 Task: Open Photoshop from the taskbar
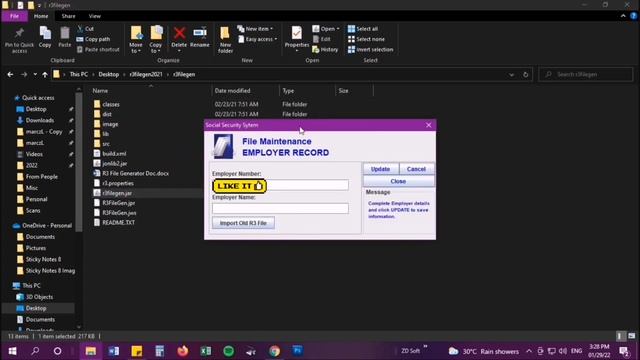298,351
